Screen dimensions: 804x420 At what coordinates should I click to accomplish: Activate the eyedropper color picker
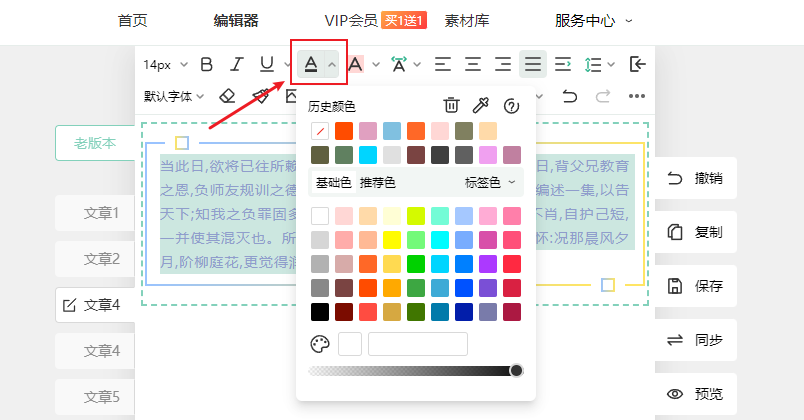point(481,105)
